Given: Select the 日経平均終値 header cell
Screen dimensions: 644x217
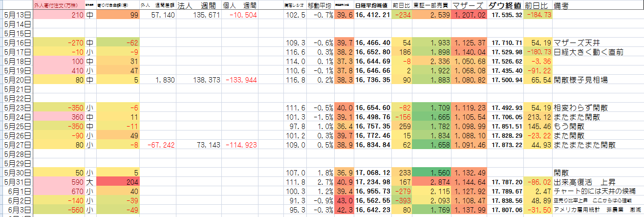Looking at the screenshot, I should pos(372,6).
